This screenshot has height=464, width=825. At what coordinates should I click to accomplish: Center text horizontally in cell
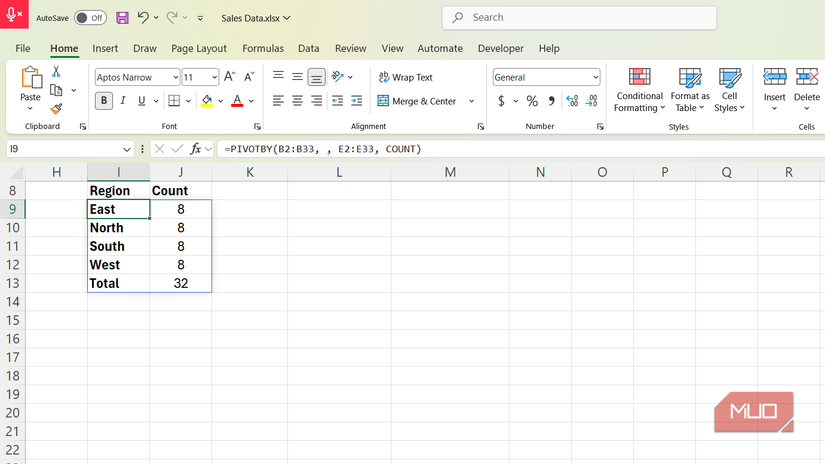click(297, 100)
